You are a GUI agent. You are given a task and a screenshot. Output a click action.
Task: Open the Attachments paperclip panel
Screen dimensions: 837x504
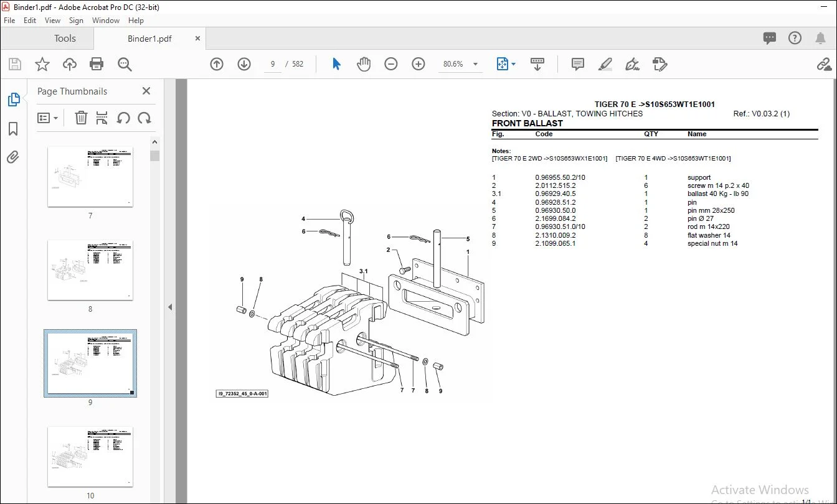tap(13, 157)
